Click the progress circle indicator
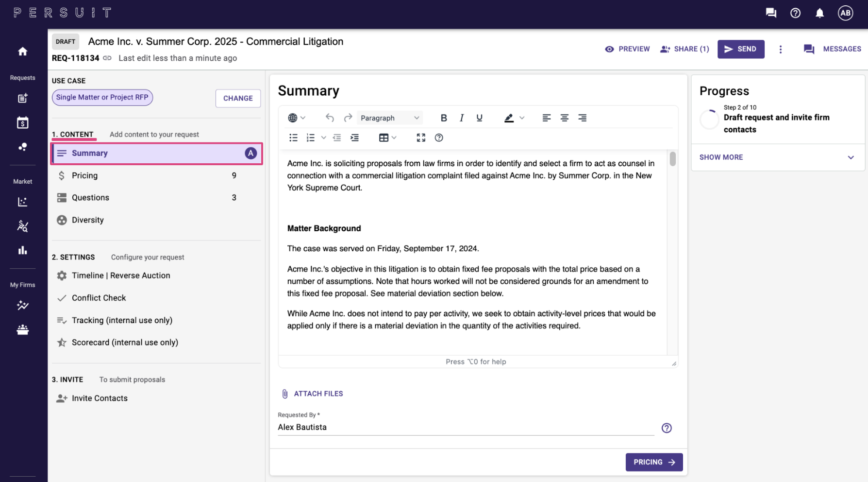868x482 pixels. pyautogui.click(x=709, y=119)
